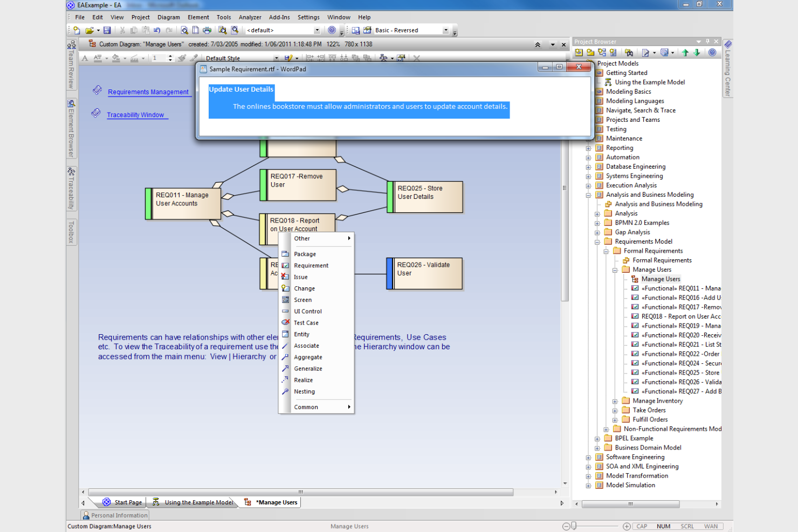Open the Basic - Reversed dropdown

(445, 30)
